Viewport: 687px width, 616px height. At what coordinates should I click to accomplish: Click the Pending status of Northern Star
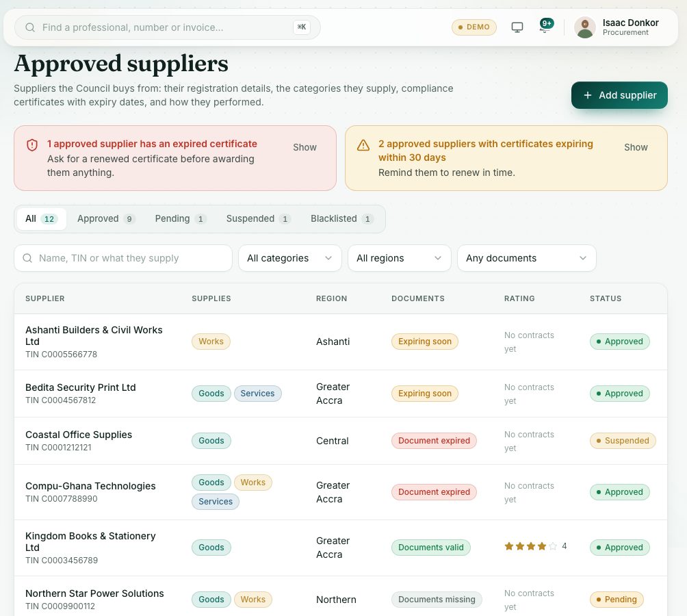tap(617, 600)
